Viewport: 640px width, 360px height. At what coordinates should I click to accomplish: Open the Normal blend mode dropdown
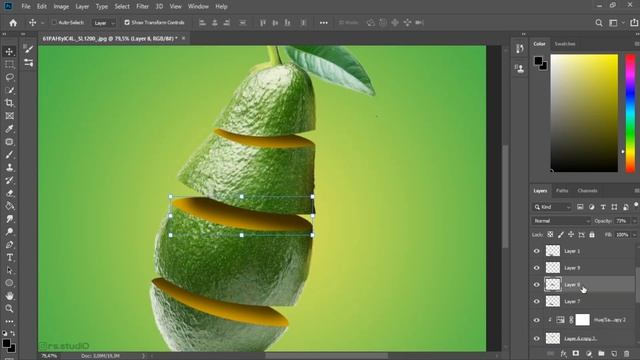point(561,221)
